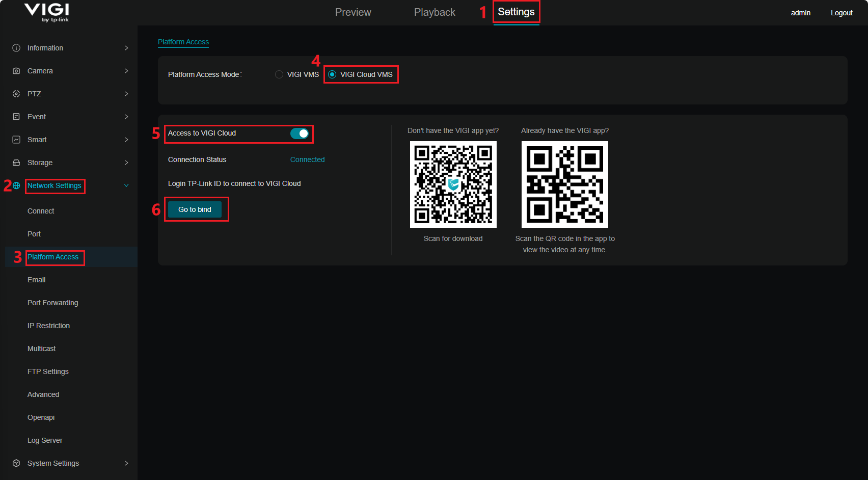Open the Multicast submenu item
Image resolution: width=868 pixels, height=480 pixels.
coord(42,349)
